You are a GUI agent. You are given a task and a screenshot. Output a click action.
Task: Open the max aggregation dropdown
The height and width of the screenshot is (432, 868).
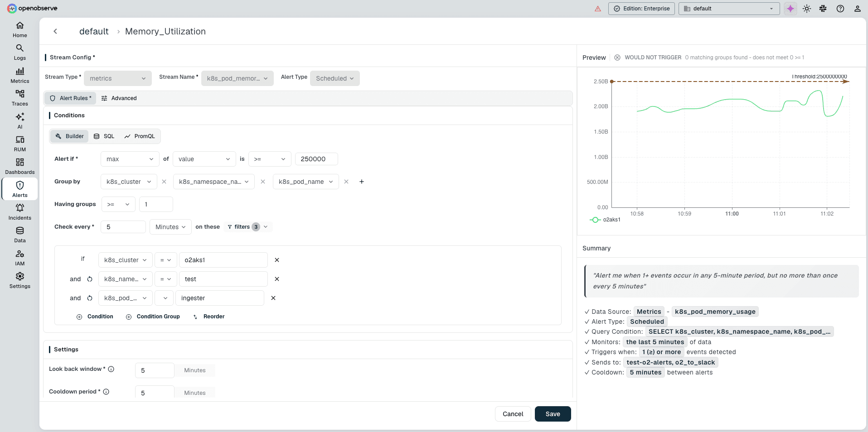[130, 159]
